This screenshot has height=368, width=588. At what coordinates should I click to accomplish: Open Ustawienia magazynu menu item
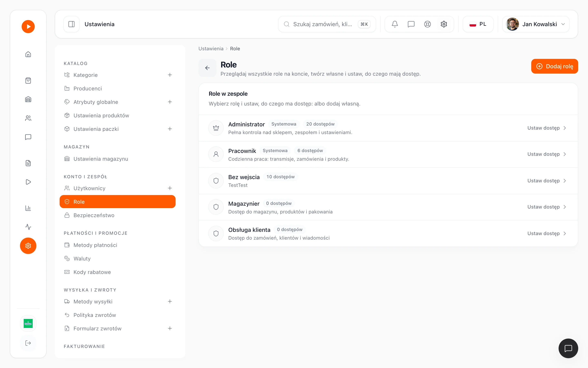coord(118,159)
